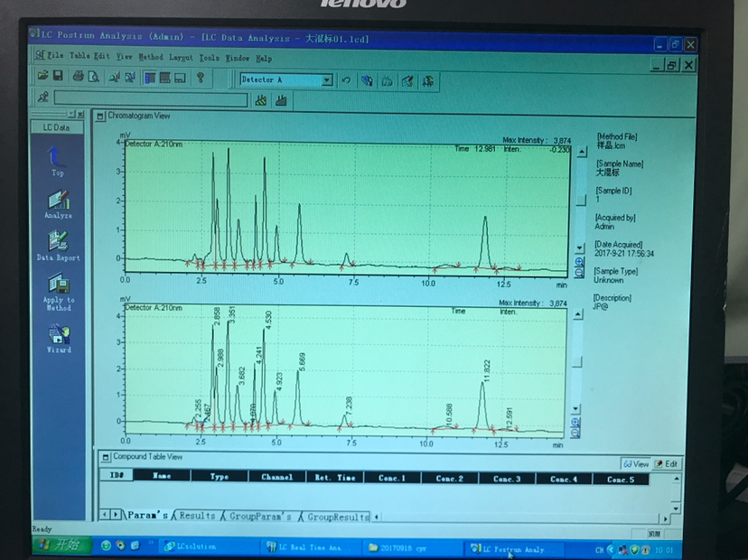Click the Save floppy disk icon
This screenshot has height=560, width=748.
[58, 75]
